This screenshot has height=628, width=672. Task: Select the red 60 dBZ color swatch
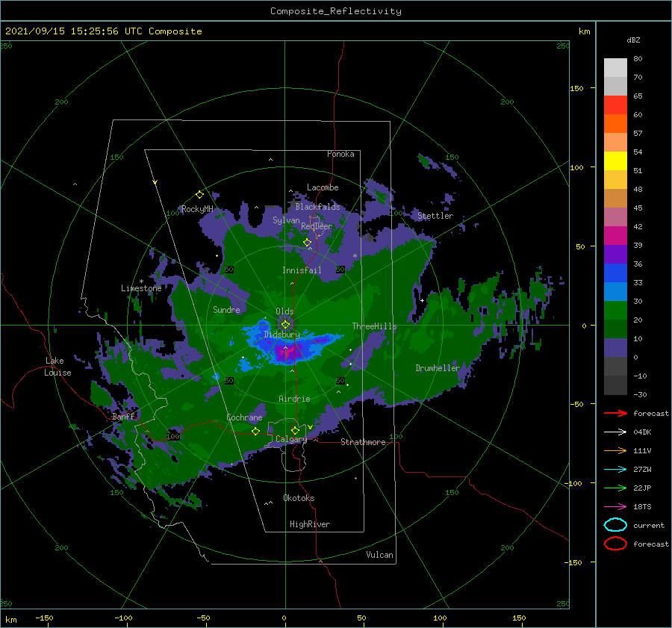tap(615, 105)
